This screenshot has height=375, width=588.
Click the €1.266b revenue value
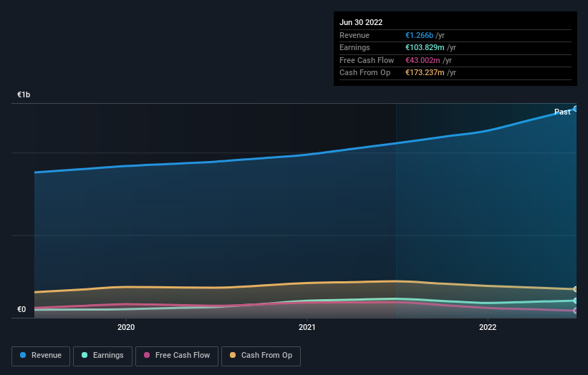[419, 35]
